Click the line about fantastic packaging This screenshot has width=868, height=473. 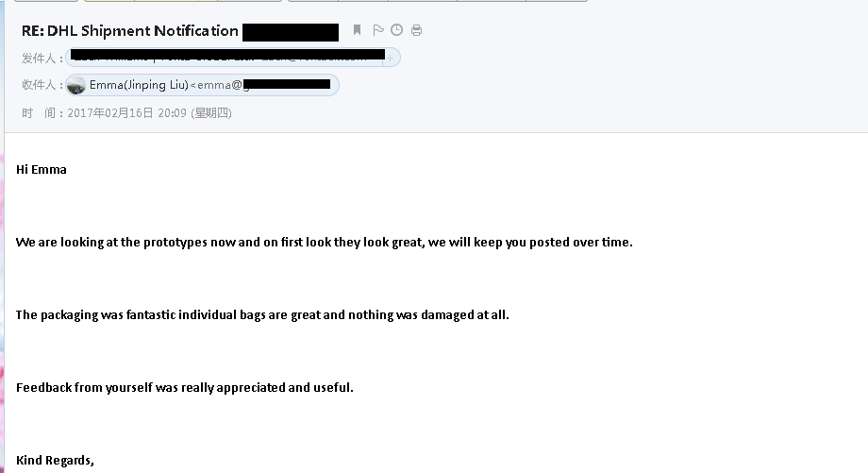(x=262, y=314)
